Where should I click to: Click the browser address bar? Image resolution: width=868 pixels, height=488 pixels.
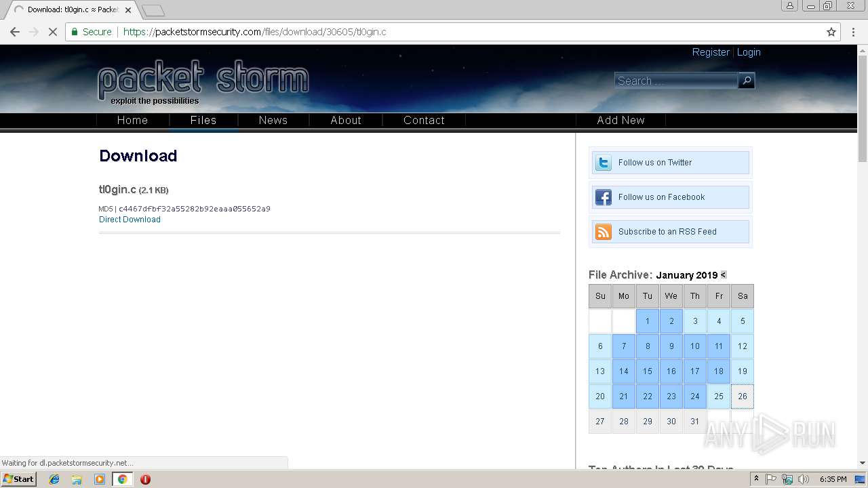(x=451, y=32)
